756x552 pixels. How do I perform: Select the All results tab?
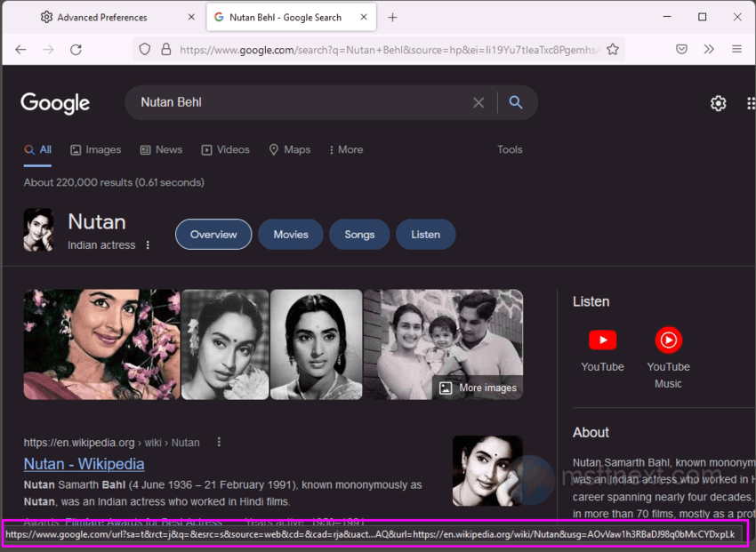(x=37, y=150)
